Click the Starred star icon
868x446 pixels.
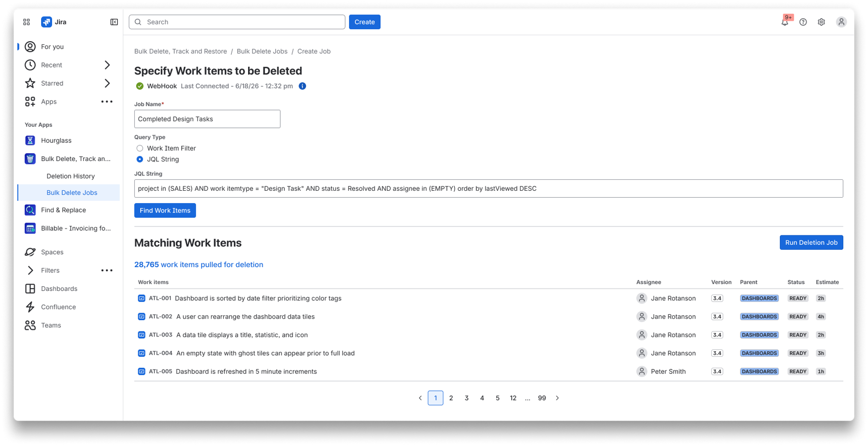tap(30, 83)
